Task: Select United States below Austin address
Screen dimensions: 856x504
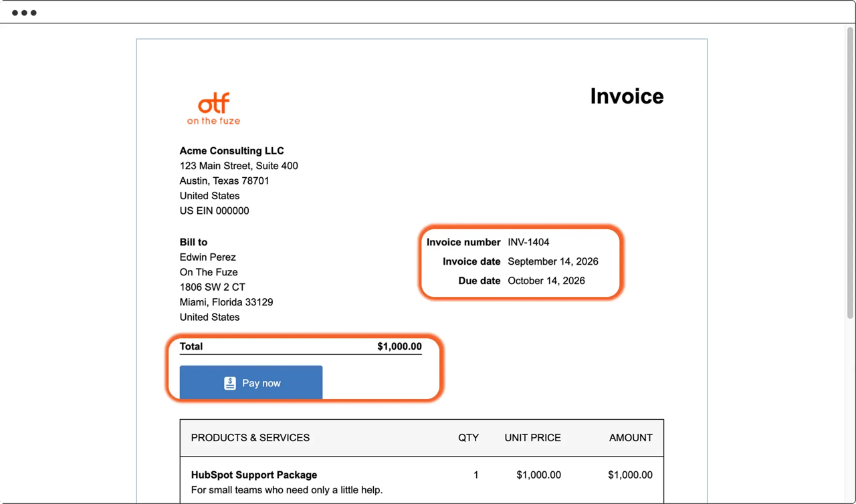Action: [209, 196]
